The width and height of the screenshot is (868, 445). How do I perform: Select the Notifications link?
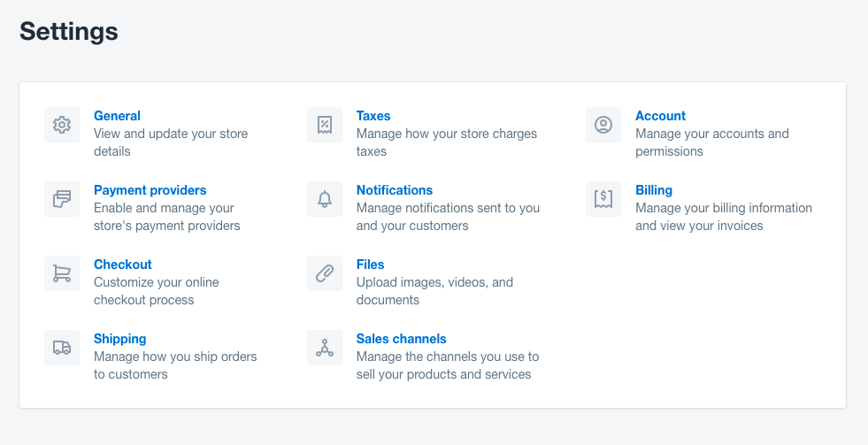point(394,190)
